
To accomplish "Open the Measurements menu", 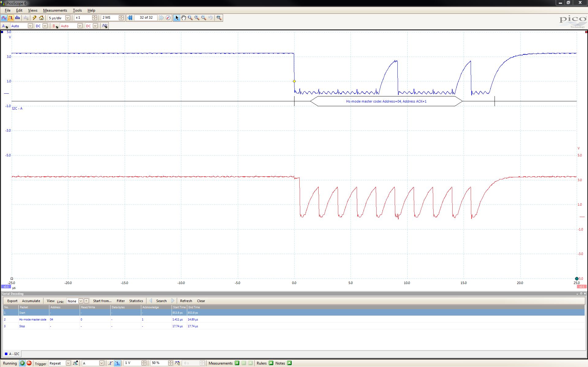I will pos(55,10).
